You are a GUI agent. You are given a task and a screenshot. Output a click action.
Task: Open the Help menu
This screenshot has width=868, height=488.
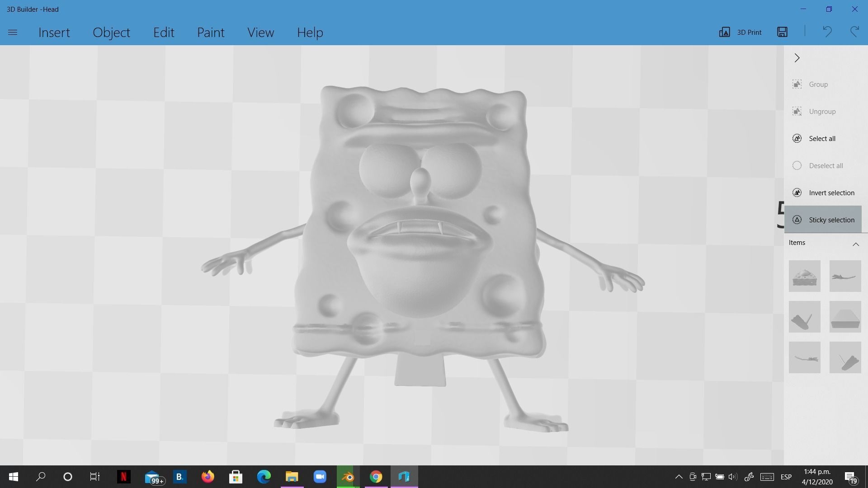310,33
